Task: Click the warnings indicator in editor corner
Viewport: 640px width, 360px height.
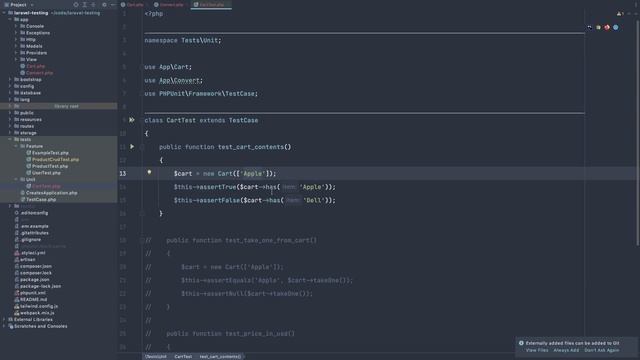Action: [x=620, y=14]
